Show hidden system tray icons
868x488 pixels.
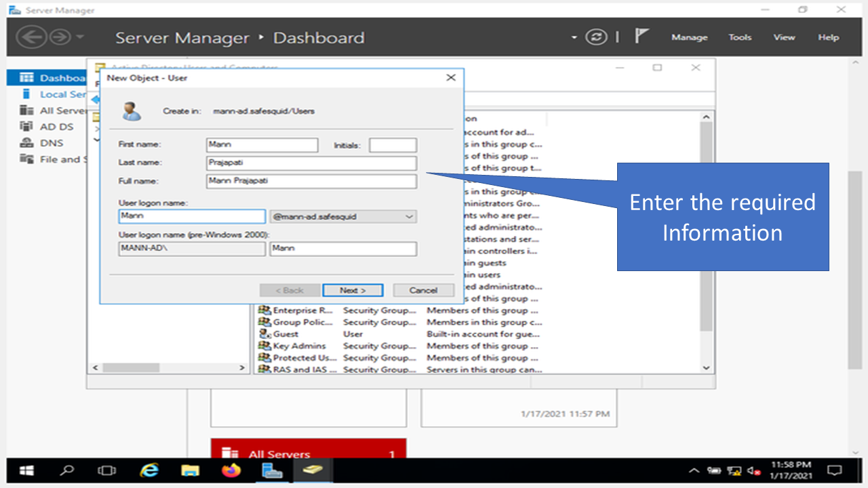click(694, 470)
